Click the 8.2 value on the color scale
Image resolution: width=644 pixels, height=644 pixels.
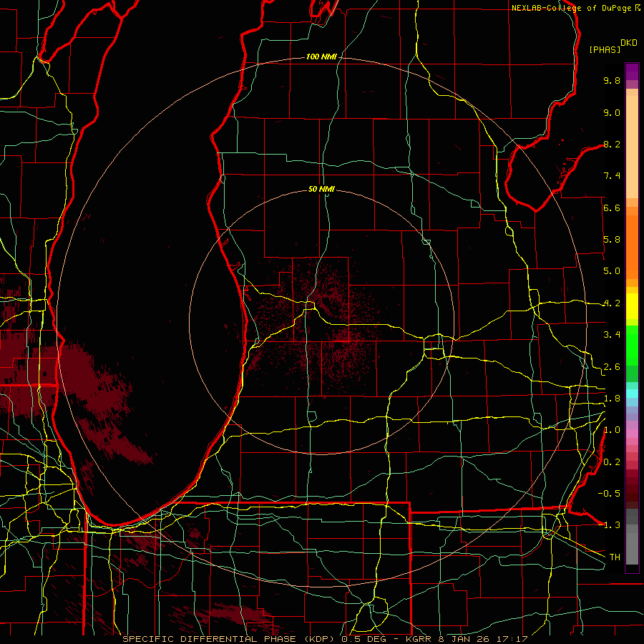(x=612, y=144)
